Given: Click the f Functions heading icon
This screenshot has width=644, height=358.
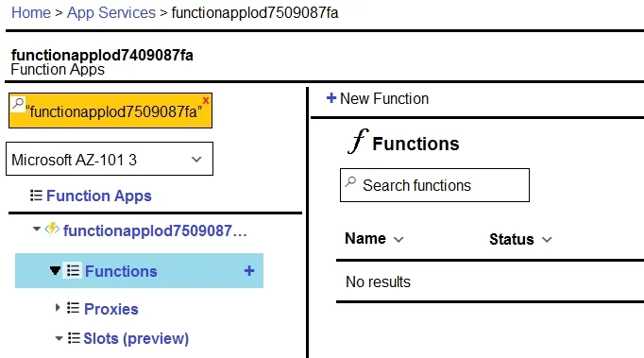Looking at the screenshot, I should (x=358, y=142).
